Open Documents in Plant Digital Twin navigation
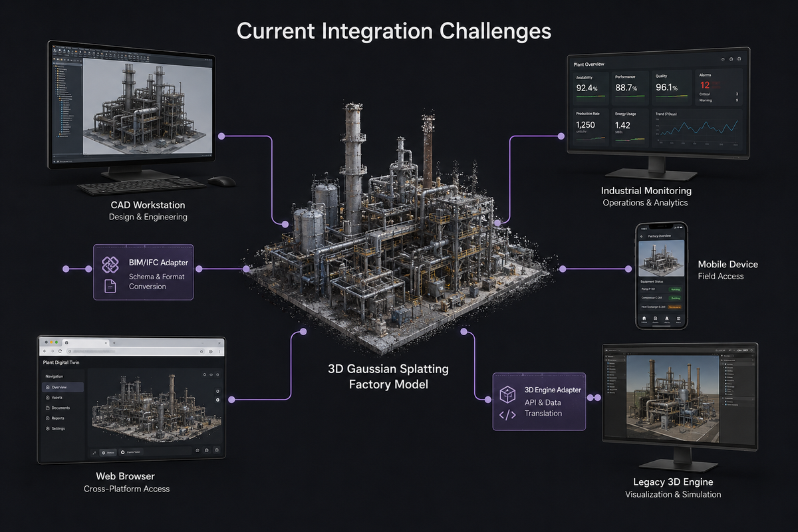798x532 pixels. tap(63, 408)
